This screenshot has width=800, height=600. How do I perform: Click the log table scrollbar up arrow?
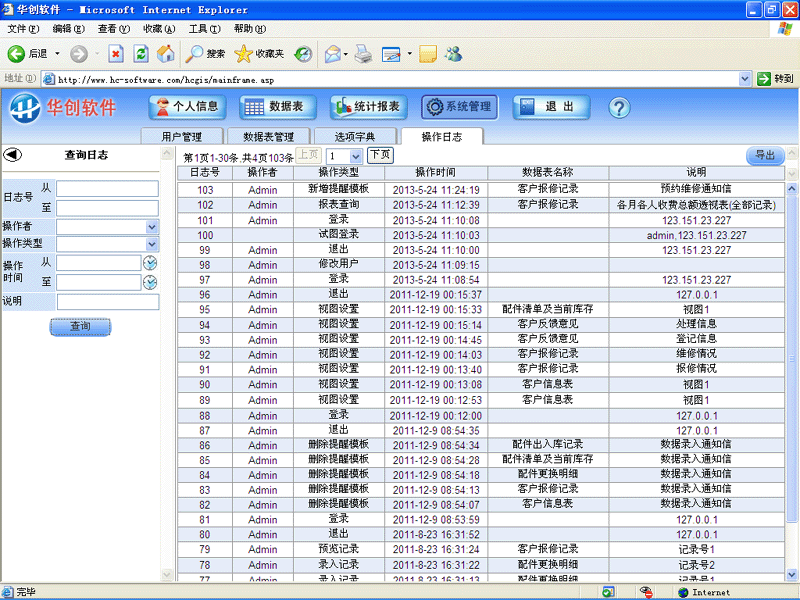click(792, 189)
